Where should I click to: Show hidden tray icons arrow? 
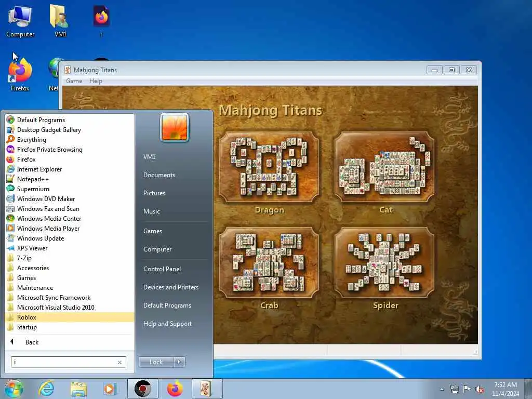click(x=442, y=389)
